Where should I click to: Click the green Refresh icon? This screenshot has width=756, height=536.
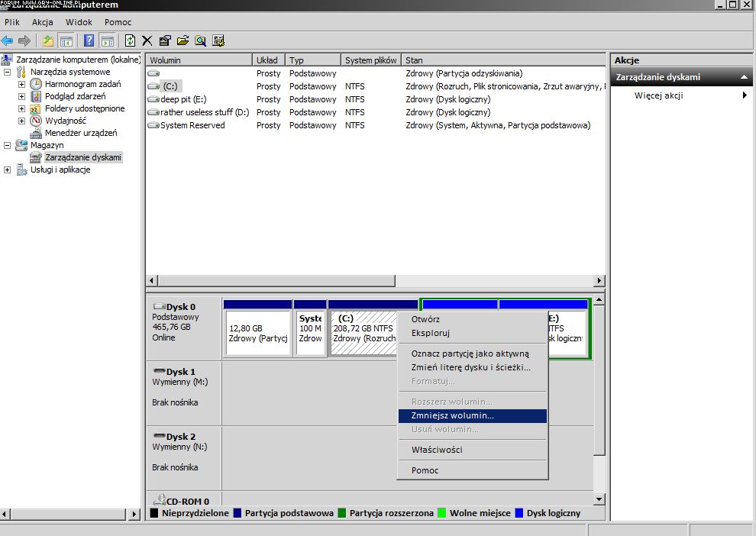[x=130, y=41]
